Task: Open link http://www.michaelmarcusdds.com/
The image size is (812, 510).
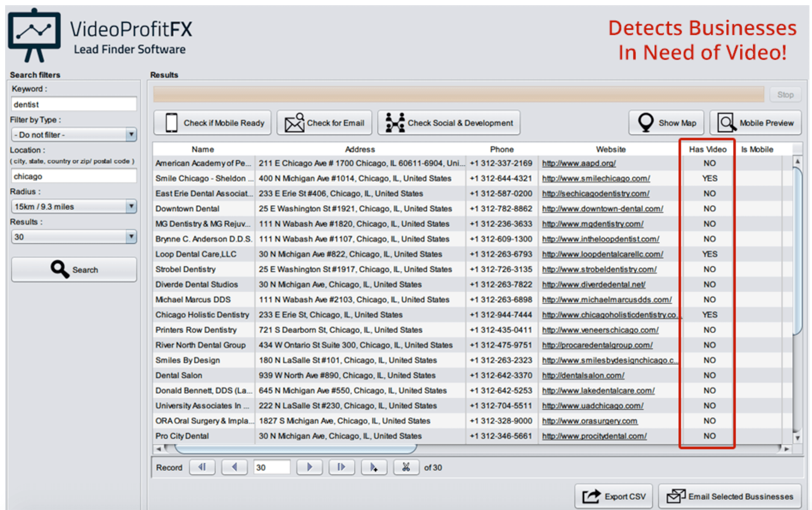Action: point(607,299)
